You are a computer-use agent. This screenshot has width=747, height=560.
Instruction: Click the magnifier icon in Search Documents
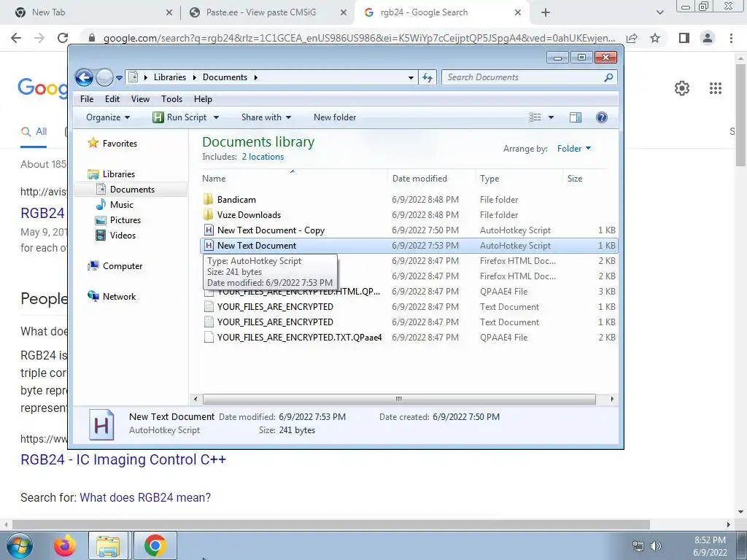pyautogui.click(x=608, y=77)
